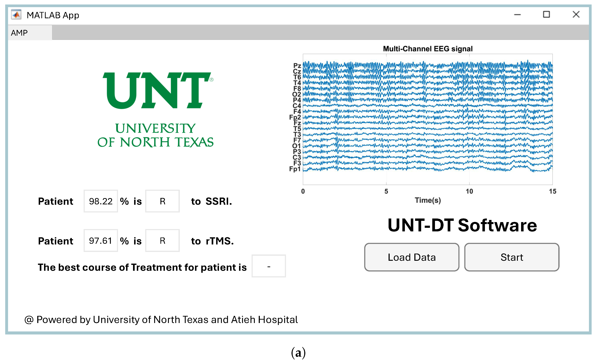This screenshot has width=597, height=364.
Task: Click the O1 channel label
Action: pyautogui.click(x=296, y=146)
